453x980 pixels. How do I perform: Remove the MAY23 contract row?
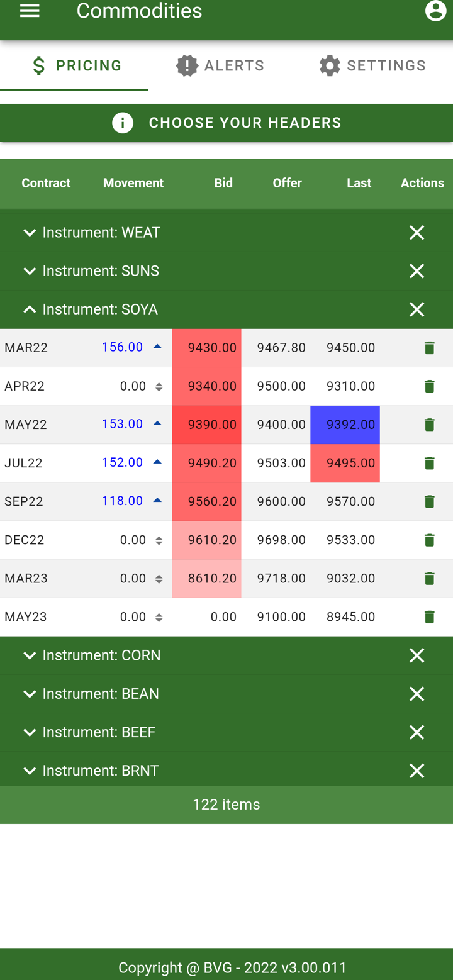coord(429,617)
